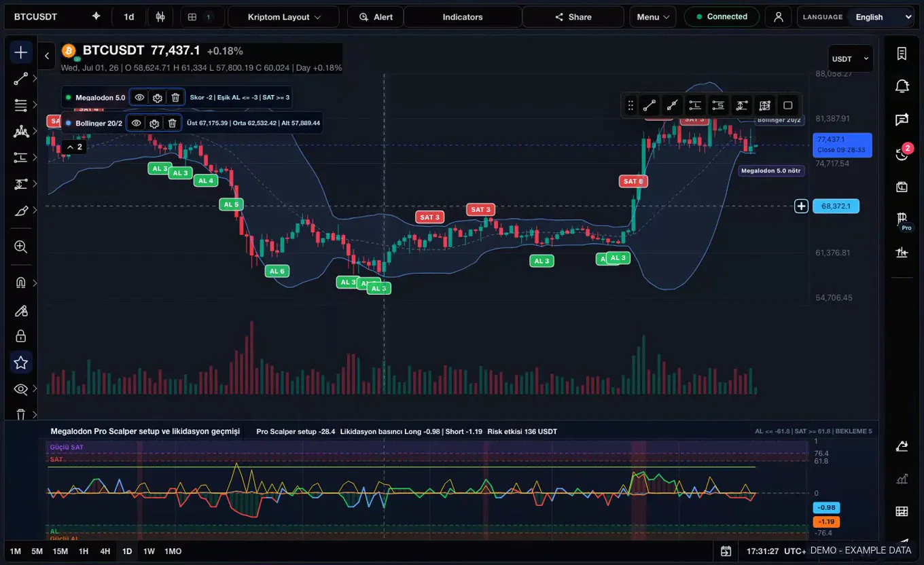Hide the Megalodon 5.0 indicator

139,98
